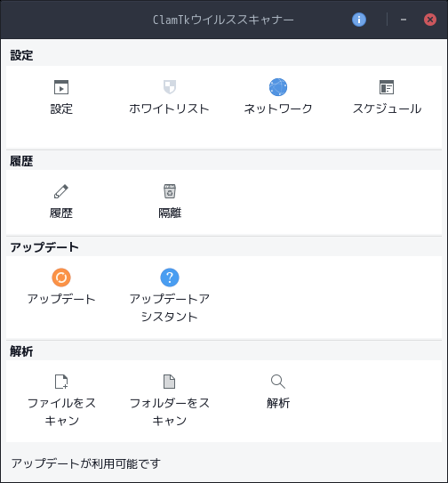Image resolution: width=448 pixels, height=483 pixels.
Task: Click the ホワイトリスト label text
Action: point(170,109)
